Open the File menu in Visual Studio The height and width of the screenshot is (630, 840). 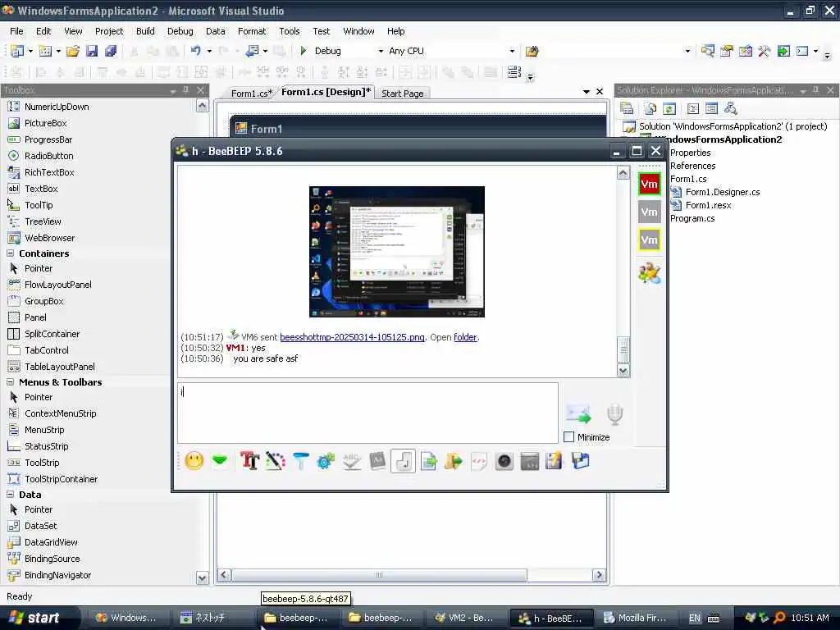[16, 31]
